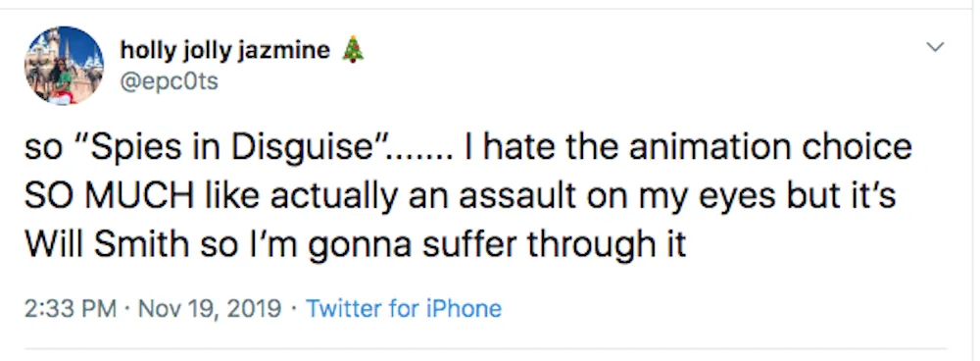Image resolution: width=980 pixels, height=361 pixels.
Task: Click the phrase animation choice
Action: click(x=769, y=147)
